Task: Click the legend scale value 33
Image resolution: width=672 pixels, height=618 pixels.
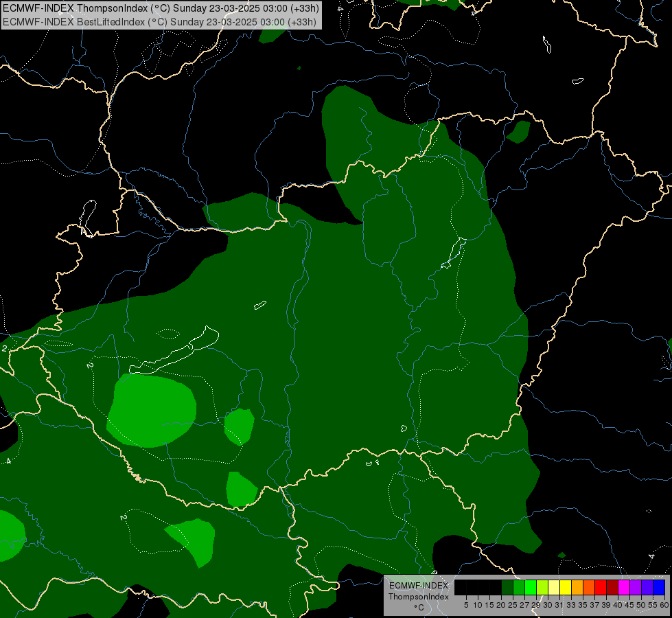Action: (571, 605)
